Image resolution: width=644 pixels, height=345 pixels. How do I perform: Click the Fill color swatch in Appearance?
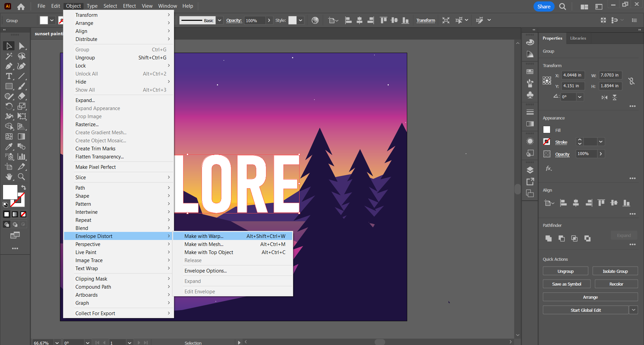coord(547,130)
